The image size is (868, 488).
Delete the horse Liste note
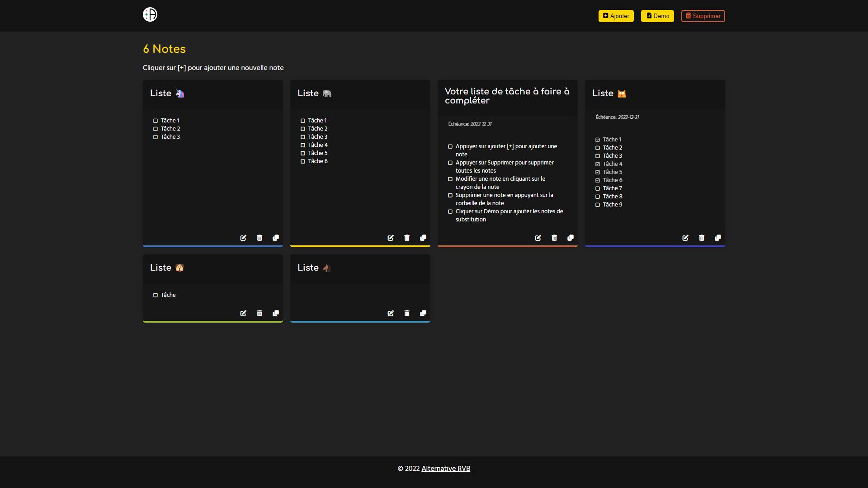point(407,313)
